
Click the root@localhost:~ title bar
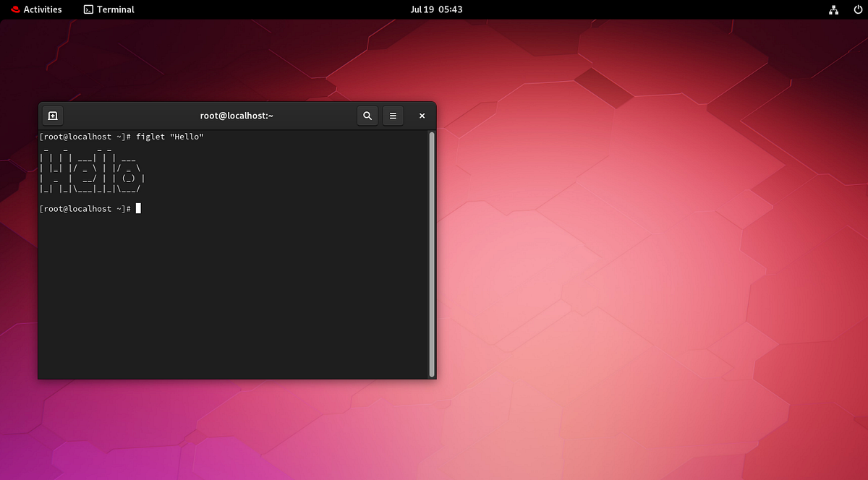237,115
